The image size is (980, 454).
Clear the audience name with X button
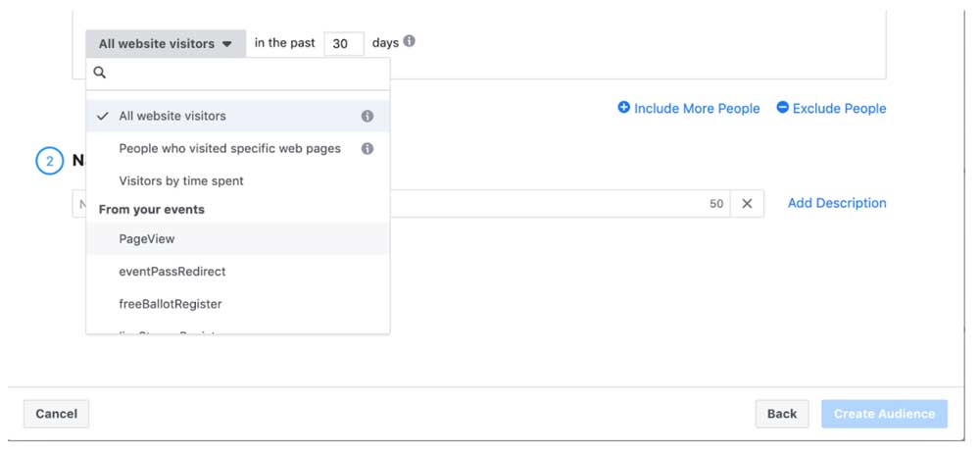(x=747, y=203)
